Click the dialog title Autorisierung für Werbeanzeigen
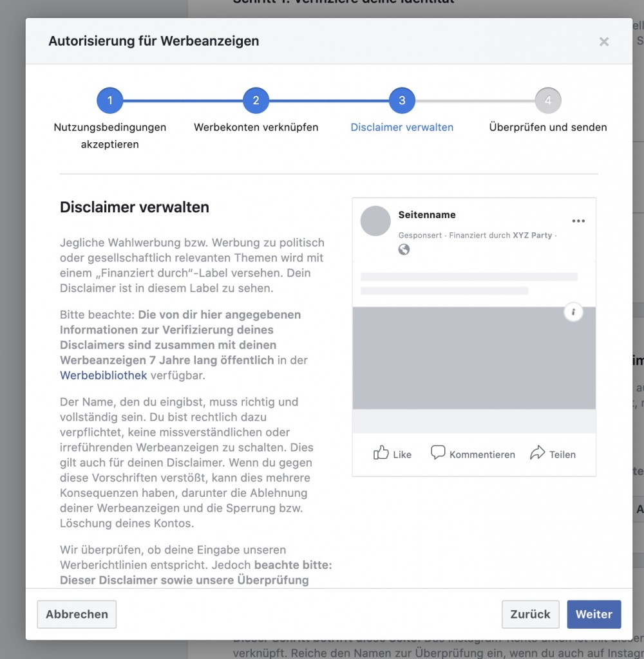 153,41
